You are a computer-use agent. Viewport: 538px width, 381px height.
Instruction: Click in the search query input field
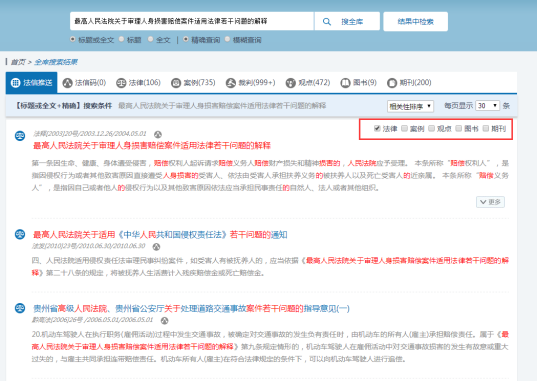(192, 21)
